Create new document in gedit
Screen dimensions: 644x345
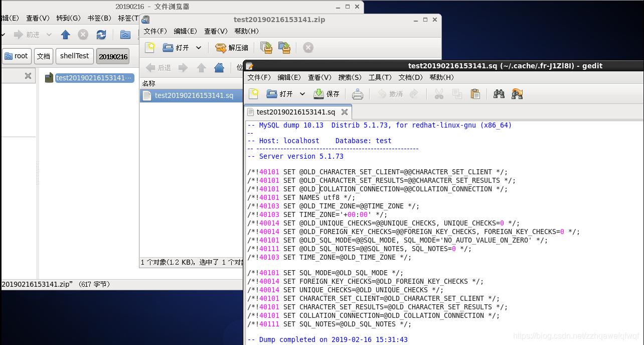pos(254,93)
